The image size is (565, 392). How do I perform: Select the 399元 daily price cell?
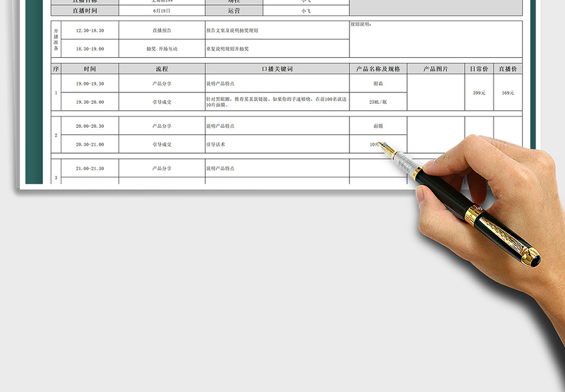coord(479,93)
